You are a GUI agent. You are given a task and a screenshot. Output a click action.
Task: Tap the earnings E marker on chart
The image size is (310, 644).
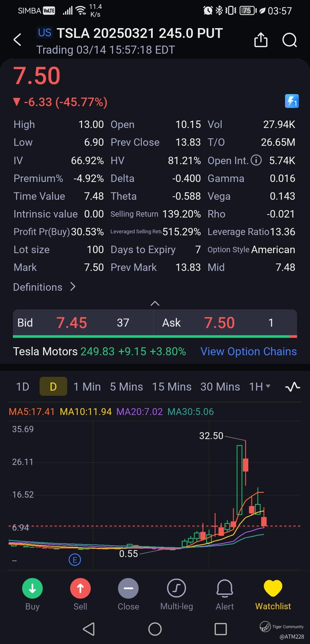75,560
